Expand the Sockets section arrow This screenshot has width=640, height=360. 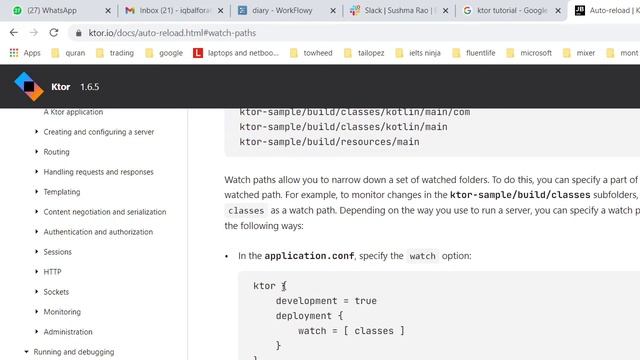[36, 292]
